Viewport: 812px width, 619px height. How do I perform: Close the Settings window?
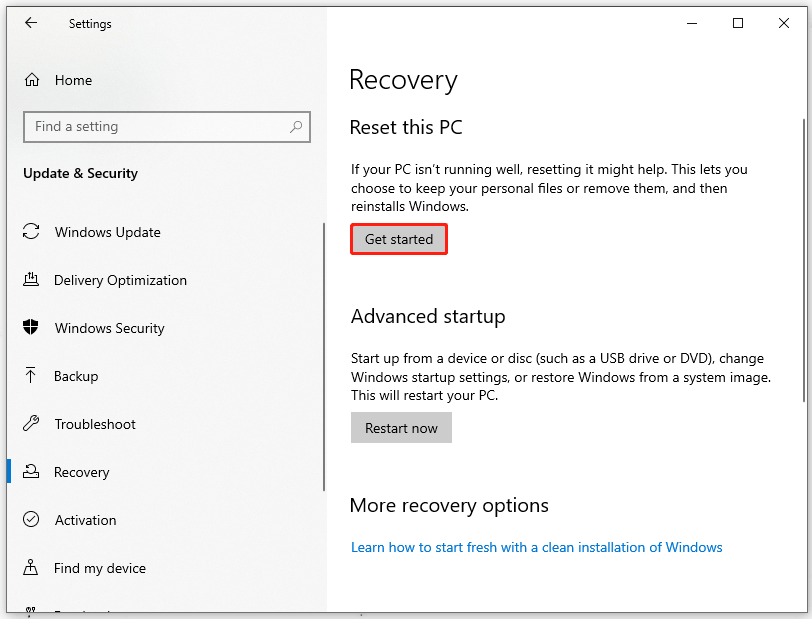click(784, 23)
